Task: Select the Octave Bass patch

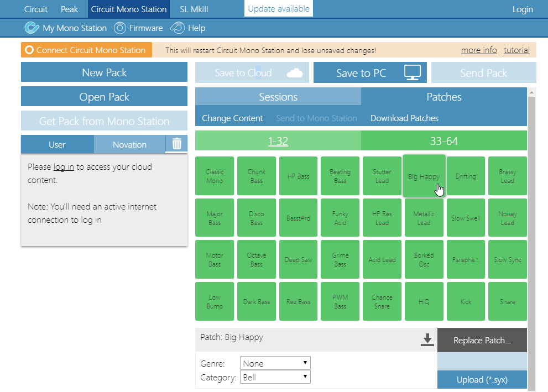Action: click(x=257, y=259)
